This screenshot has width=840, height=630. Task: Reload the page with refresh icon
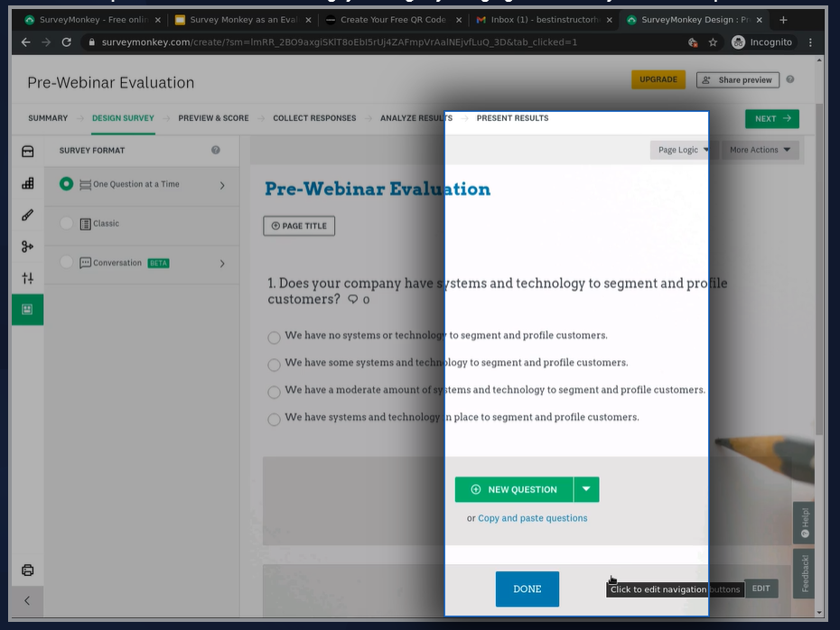point(67,42)
